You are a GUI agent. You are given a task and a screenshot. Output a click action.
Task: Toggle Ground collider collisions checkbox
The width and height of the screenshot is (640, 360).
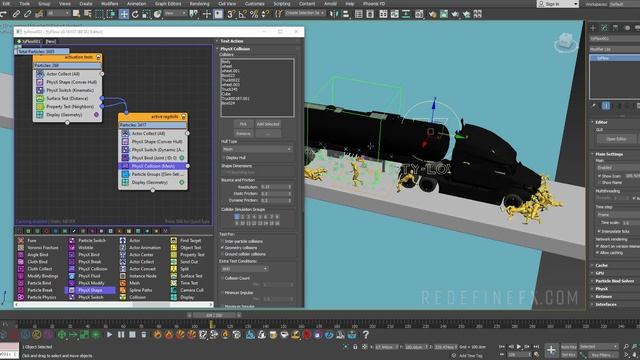[222, 254]
